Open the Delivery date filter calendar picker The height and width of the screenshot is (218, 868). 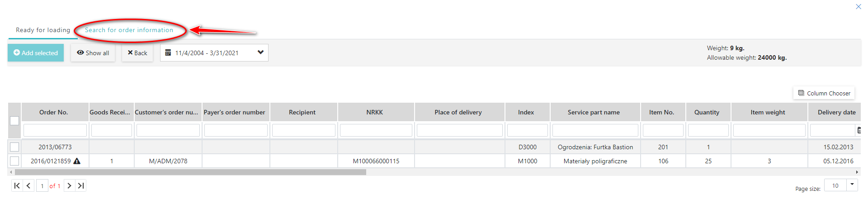[859, 130]
